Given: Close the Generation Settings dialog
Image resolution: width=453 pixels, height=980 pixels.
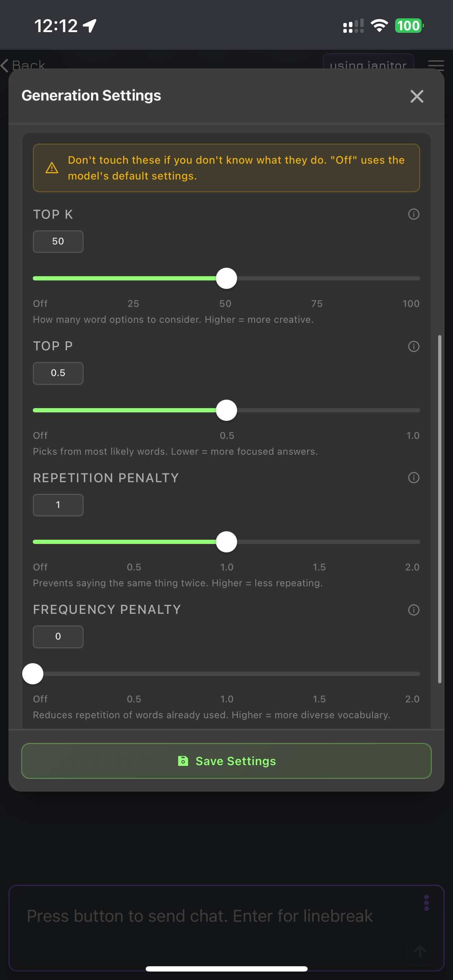Looking at the screenshot, I should (417, 96).
